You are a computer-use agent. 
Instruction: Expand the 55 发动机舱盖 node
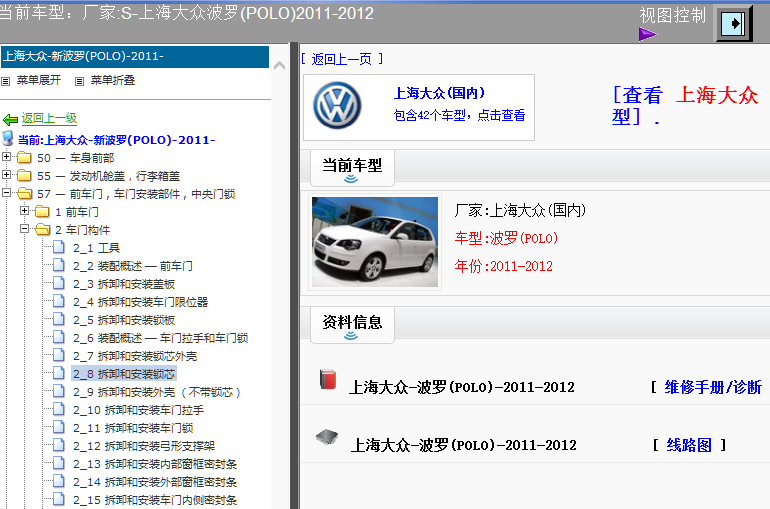click(6, 174)
